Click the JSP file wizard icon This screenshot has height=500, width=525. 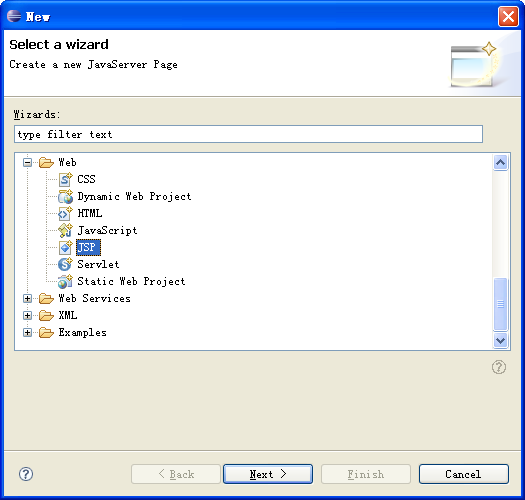(65, 247)
